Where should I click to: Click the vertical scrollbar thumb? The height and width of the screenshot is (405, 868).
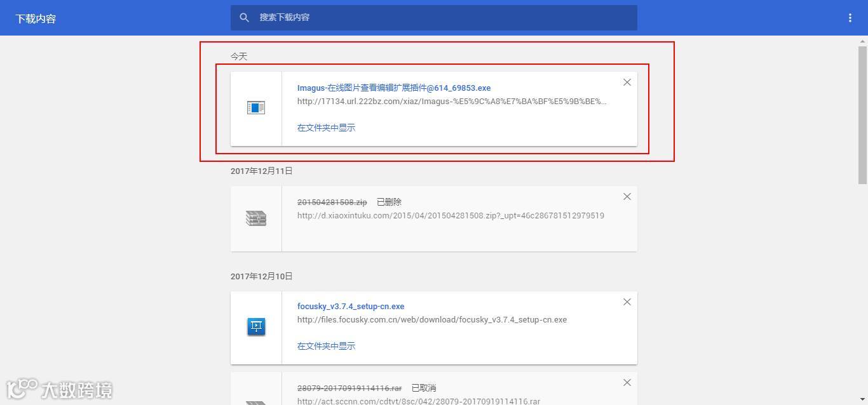862,116
